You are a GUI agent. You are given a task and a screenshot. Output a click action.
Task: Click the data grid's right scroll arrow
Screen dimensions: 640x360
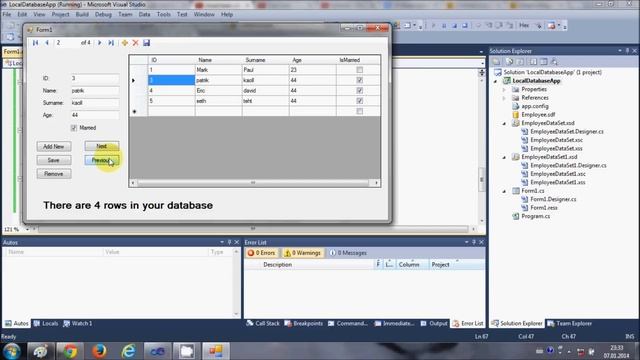point(376,183)
